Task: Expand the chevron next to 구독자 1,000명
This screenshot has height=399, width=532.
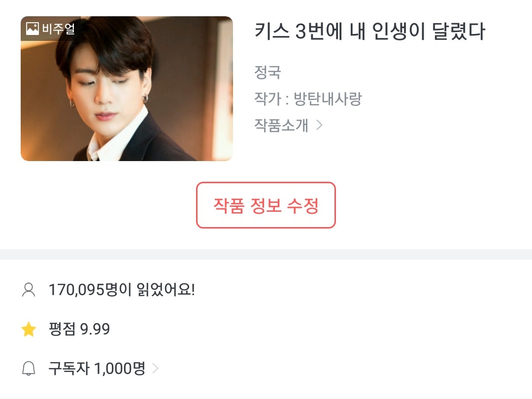Action: pos(156,369)
